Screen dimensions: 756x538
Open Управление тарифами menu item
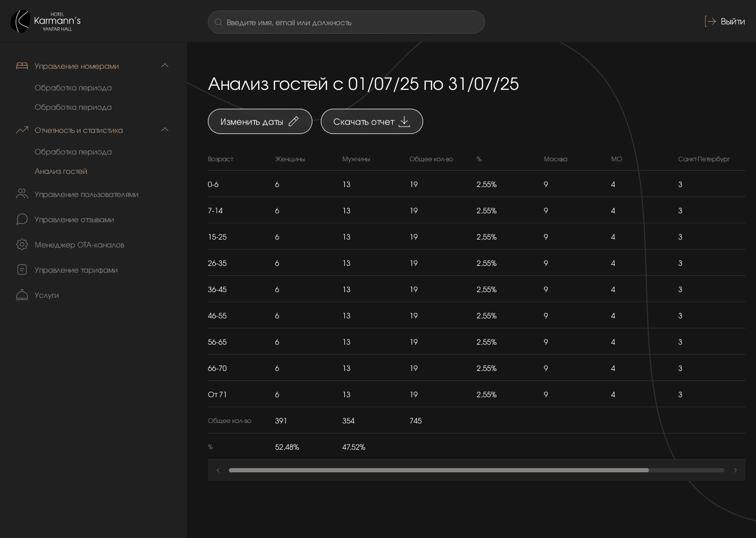76,270
